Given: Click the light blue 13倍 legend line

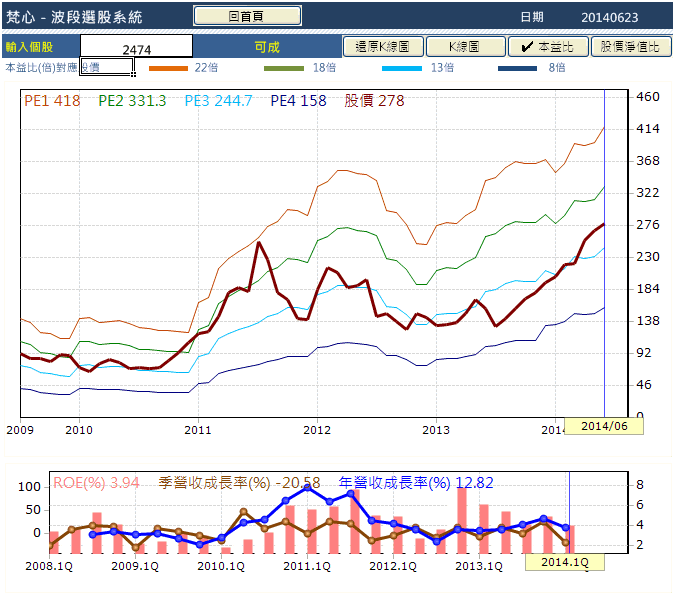Looking at the screenshot, I should (x=402, y=68).
